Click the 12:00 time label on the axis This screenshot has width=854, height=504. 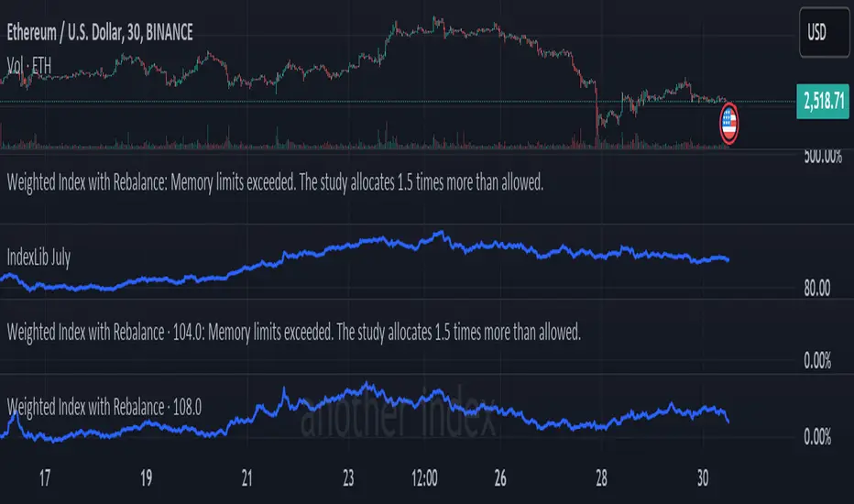tap(424, 478)
